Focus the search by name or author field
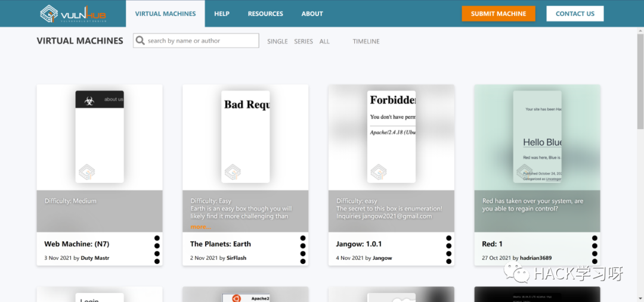This screenshot has width=644, height=302. tap(196, 41)
